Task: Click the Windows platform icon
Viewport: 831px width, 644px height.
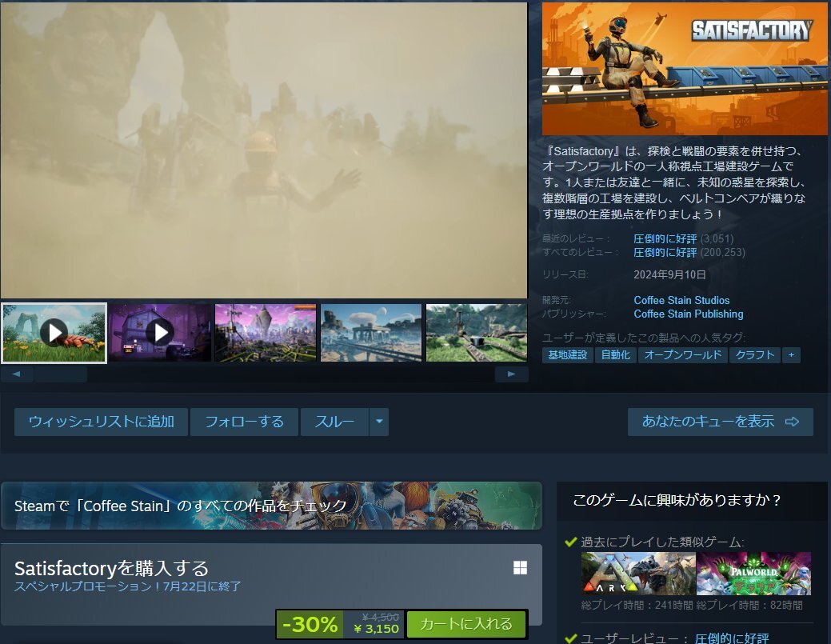Action: pos(521,568)
